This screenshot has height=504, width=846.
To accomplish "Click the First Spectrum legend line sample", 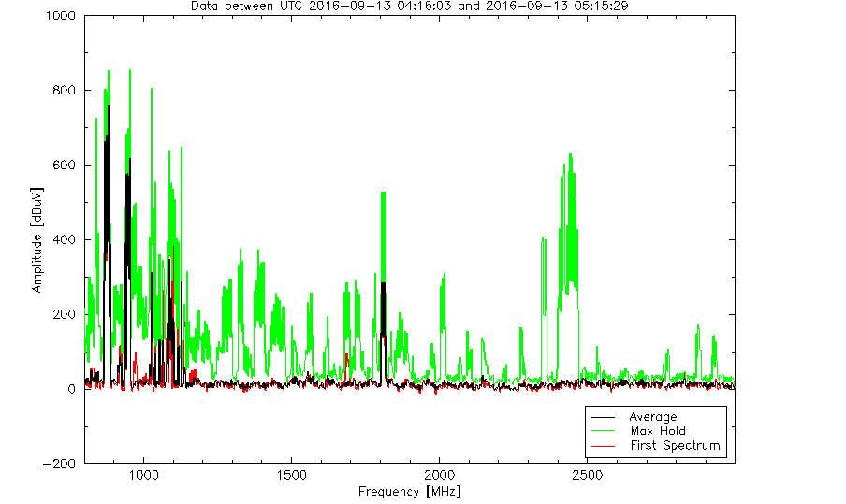I will point(605,446).
